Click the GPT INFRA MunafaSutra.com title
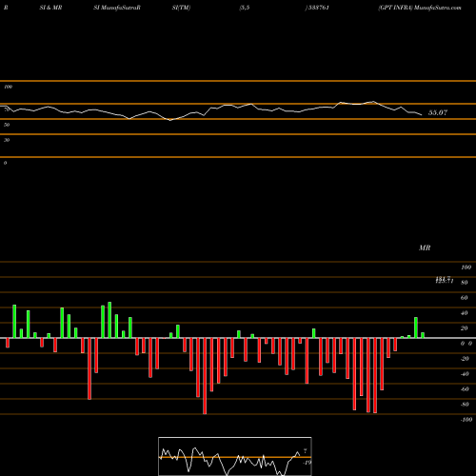 420,8
